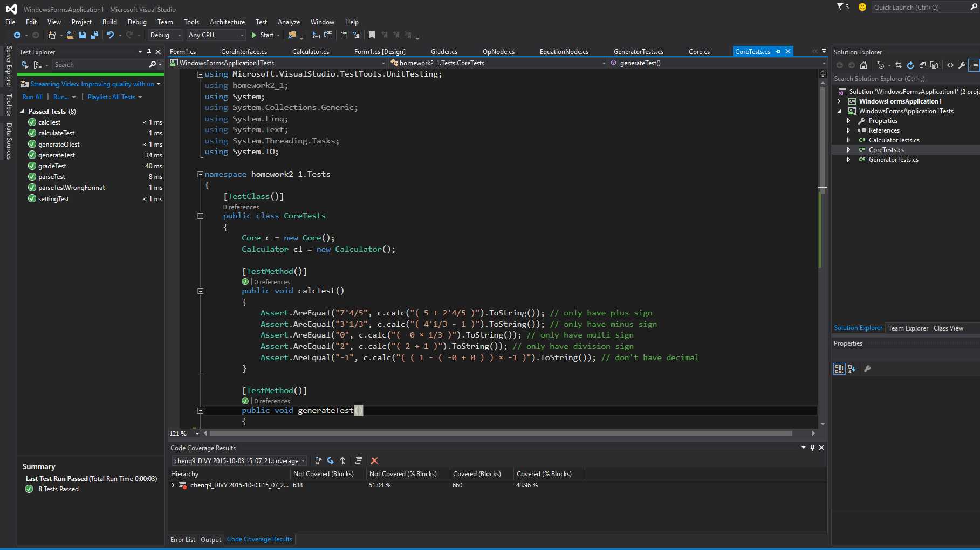Image resolution: width=980 pixels, height=550 pixels.
Task: Click the Undo toolbar icon
Action: [x=111, y=35]
